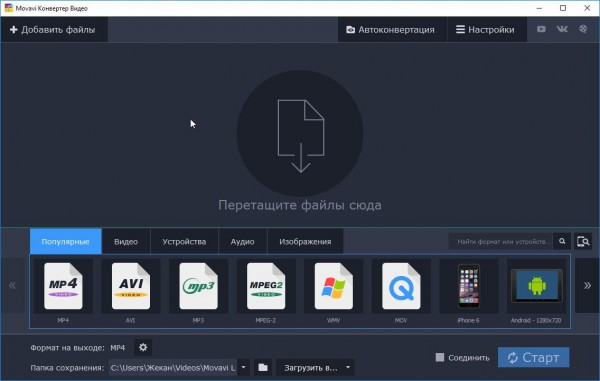Pick the MP3 audio format icon
The height and width of the screenshot is (381, 600).
(198, 286)
